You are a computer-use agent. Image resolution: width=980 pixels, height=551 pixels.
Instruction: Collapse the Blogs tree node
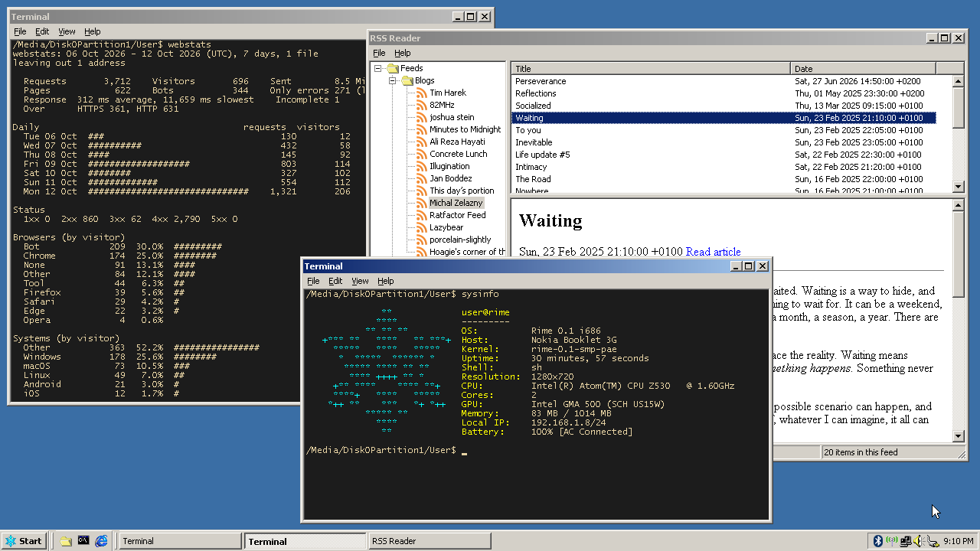[392, 80]
